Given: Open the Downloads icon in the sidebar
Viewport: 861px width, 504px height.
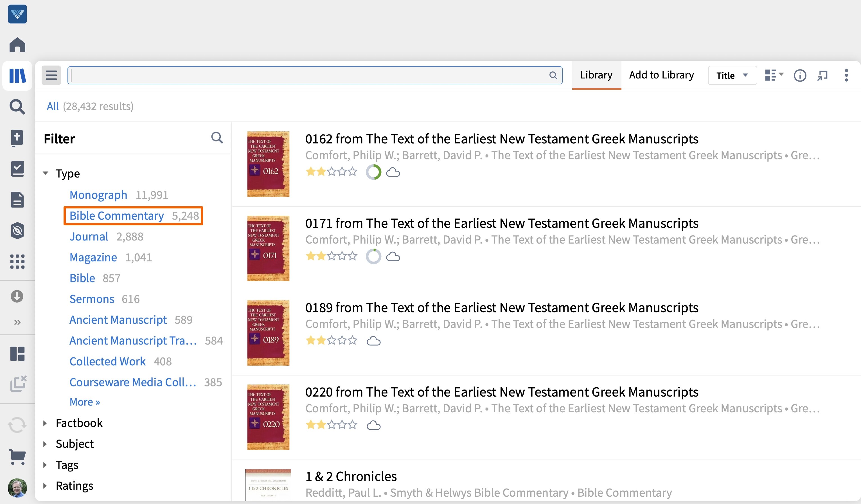Looking at the screenshot, I should (17, 296).
